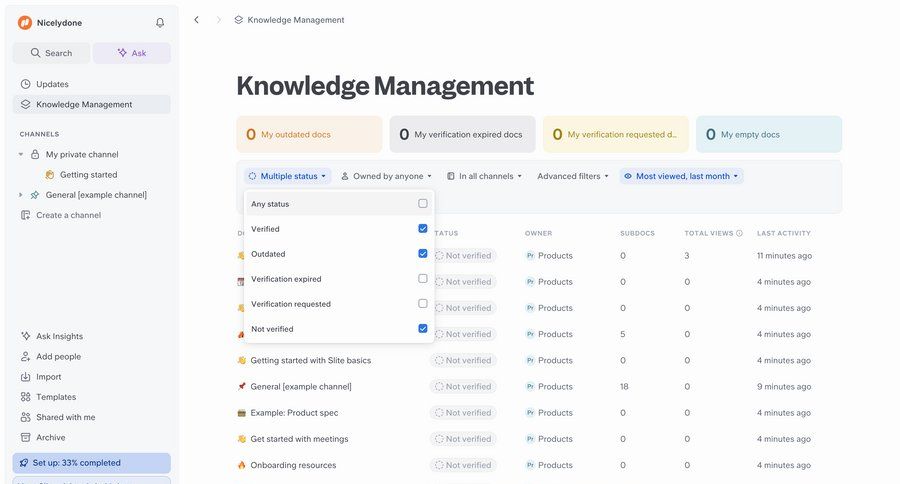Collapse the My private channel tree

click(21, 155)
